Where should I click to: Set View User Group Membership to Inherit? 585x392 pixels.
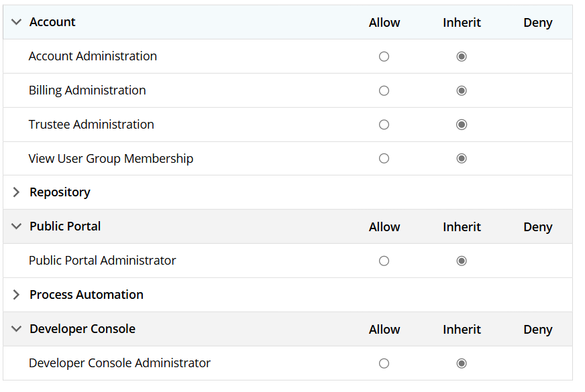462,159
